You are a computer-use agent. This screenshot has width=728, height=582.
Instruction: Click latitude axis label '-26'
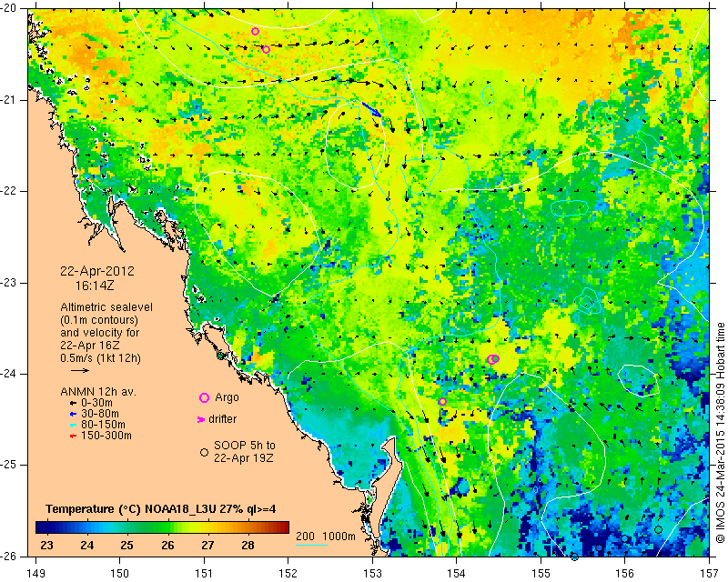click(x=8, y=557)
